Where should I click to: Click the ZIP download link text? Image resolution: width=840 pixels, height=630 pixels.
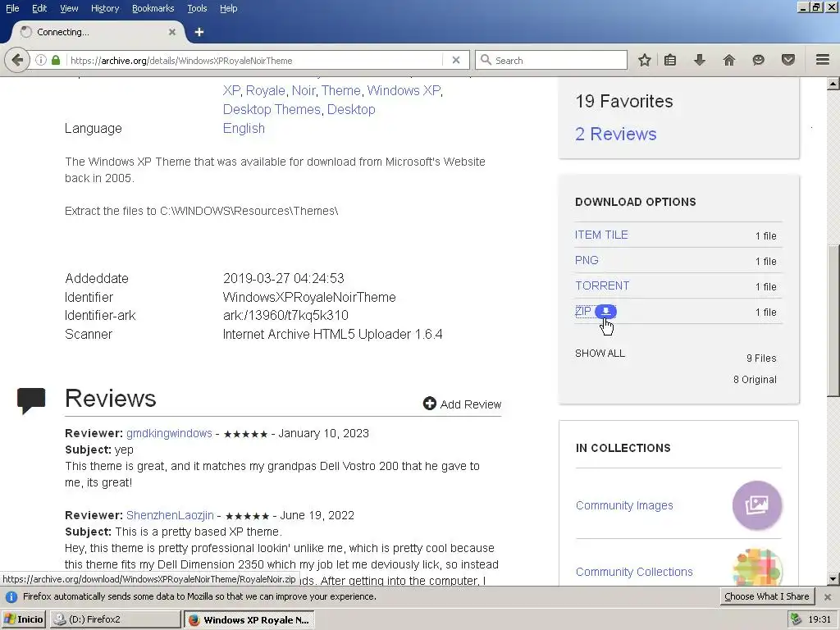pyautogui.click(x=583, y=311)
